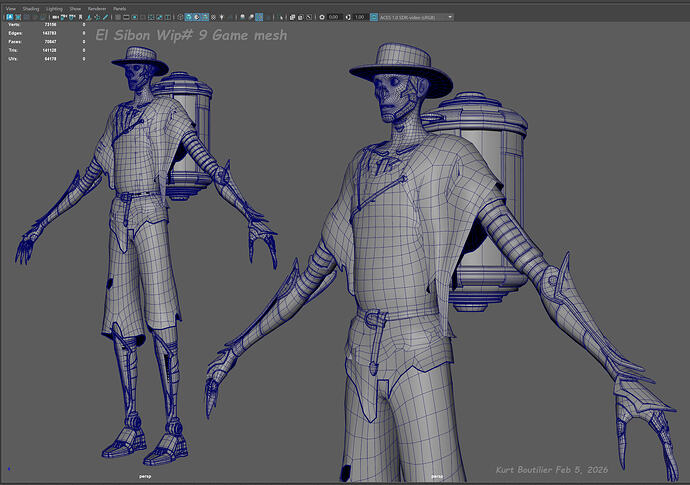Toggle the wireframe display cube icon
Image resolution: width=690 pixels, height=485 pixels.
click(x=182, y=17)
